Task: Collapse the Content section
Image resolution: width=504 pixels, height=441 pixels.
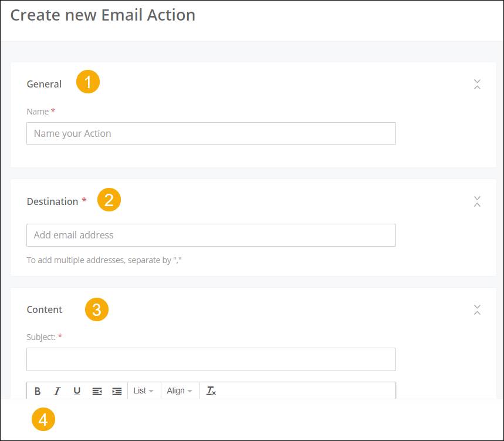Action: (478, 310)
